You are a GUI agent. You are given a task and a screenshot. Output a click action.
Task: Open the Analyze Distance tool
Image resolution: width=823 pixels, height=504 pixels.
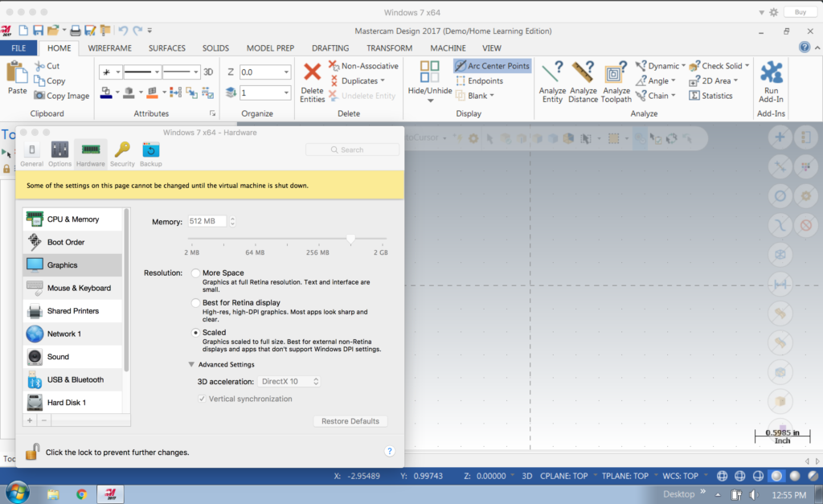(583, 75)
